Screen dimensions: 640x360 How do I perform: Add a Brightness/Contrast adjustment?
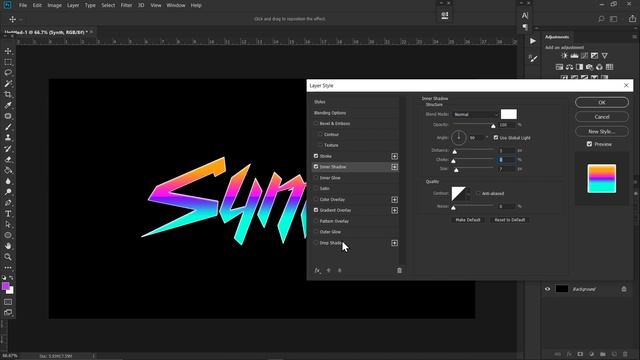pos(564,56)
